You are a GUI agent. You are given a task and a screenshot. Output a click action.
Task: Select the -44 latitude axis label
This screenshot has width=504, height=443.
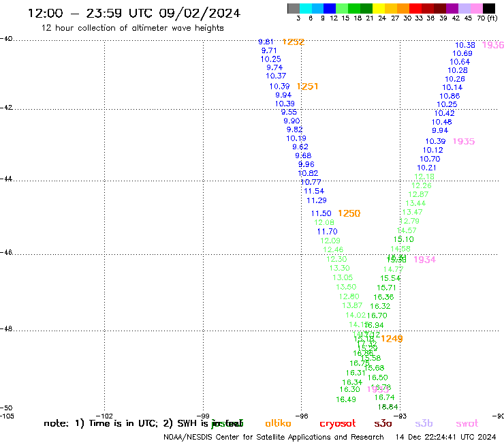tap(6, 179)
